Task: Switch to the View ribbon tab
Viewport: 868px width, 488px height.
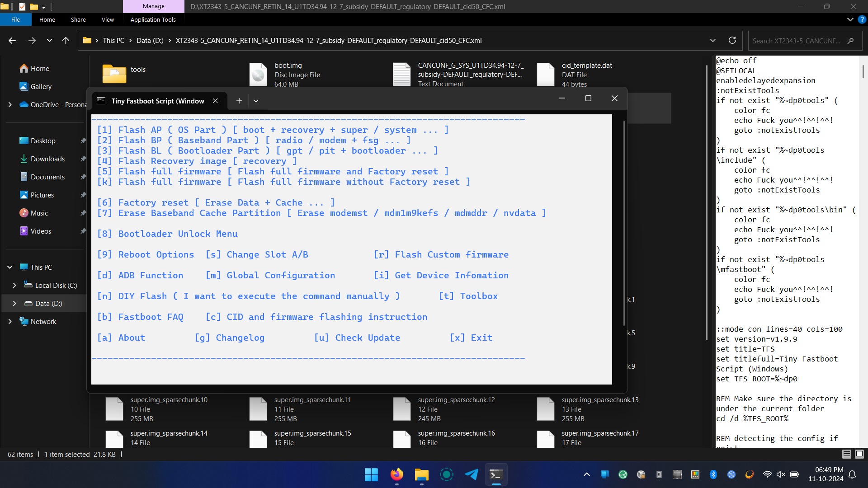Action: (107, 19)
